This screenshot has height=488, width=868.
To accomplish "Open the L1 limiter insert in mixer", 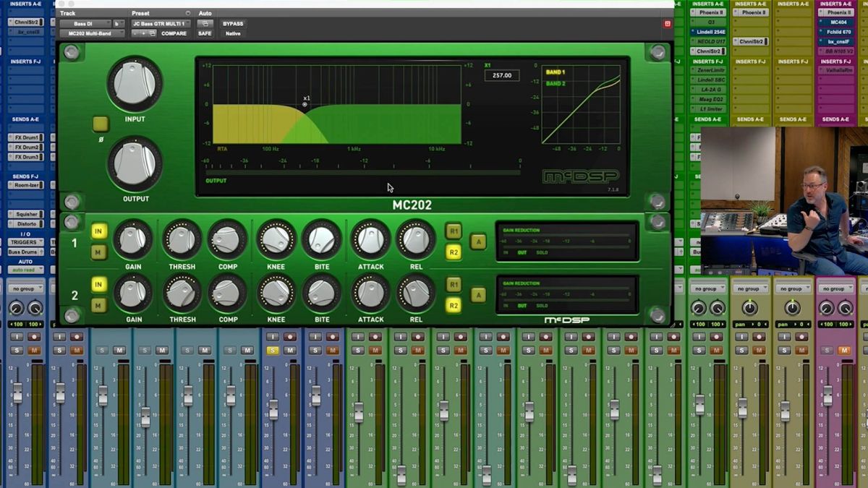I will 708,108.
